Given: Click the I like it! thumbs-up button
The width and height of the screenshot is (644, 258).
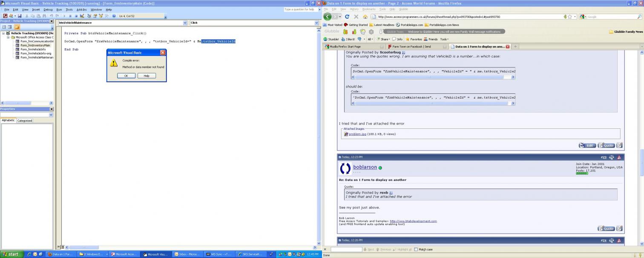Looking at the screenshot, I should pyautogui.click(x=348, y=39).
